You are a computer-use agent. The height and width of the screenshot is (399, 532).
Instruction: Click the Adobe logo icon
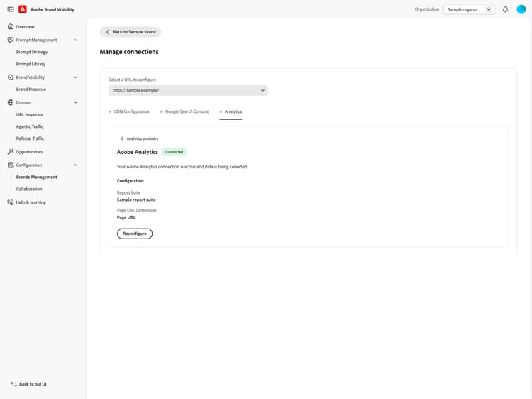click(23, 9)
